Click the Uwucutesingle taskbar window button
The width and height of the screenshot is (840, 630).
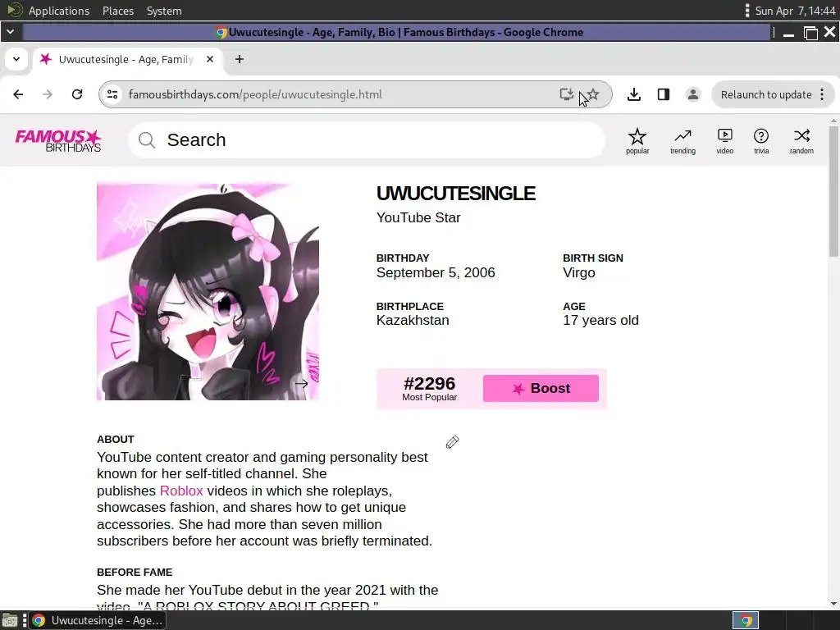98,620
